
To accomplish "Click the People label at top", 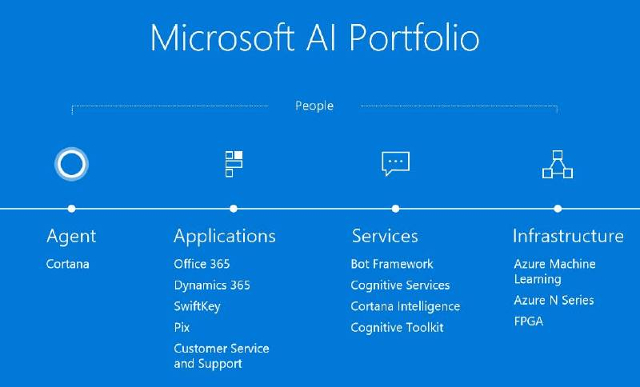I will click(x=314, y=106).
